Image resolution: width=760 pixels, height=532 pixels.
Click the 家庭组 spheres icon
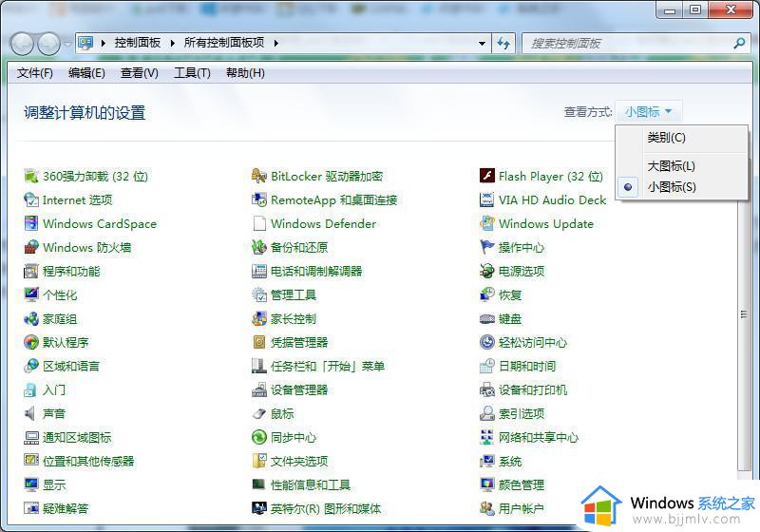pos(31,318)
